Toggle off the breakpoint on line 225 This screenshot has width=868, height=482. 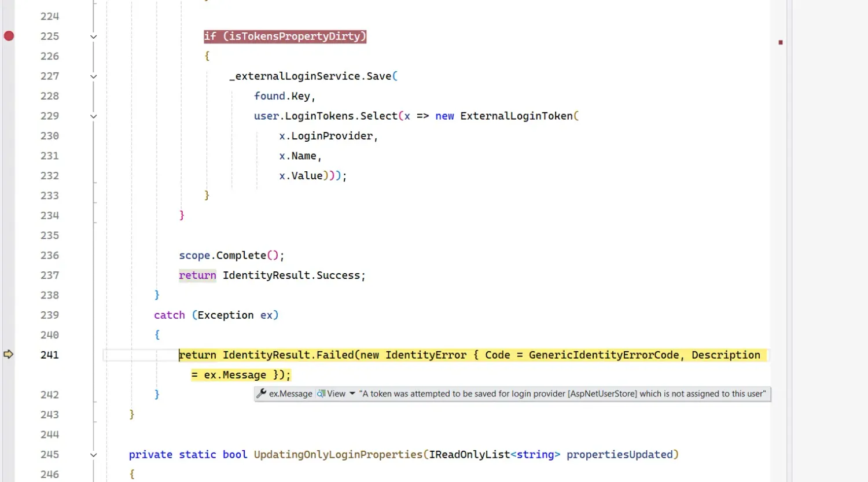pyautogui.click(x=9, y=36)
